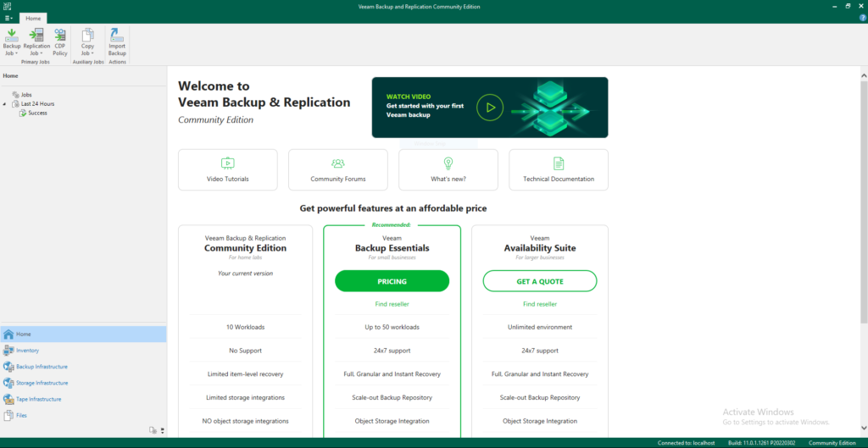The height and width of the screenshot is (448, 868).
Task: Open the Community Forums card
Action: (x=337, y=169)
